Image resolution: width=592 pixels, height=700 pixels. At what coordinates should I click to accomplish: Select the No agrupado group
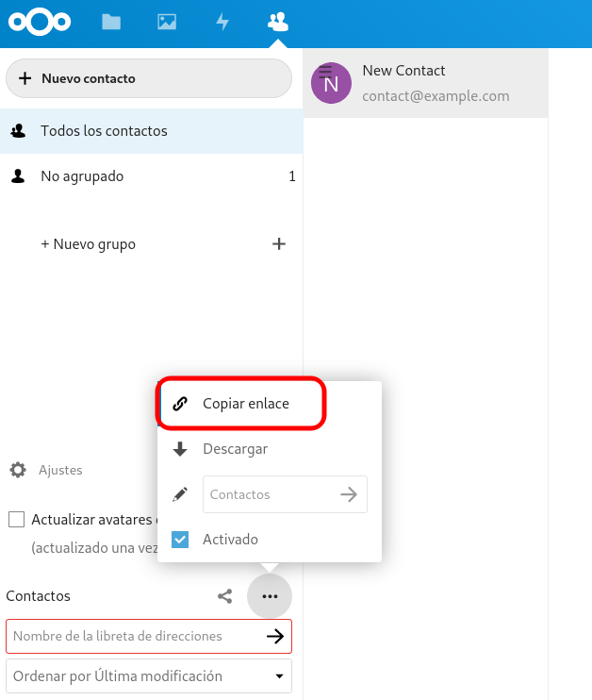point(151,176)
